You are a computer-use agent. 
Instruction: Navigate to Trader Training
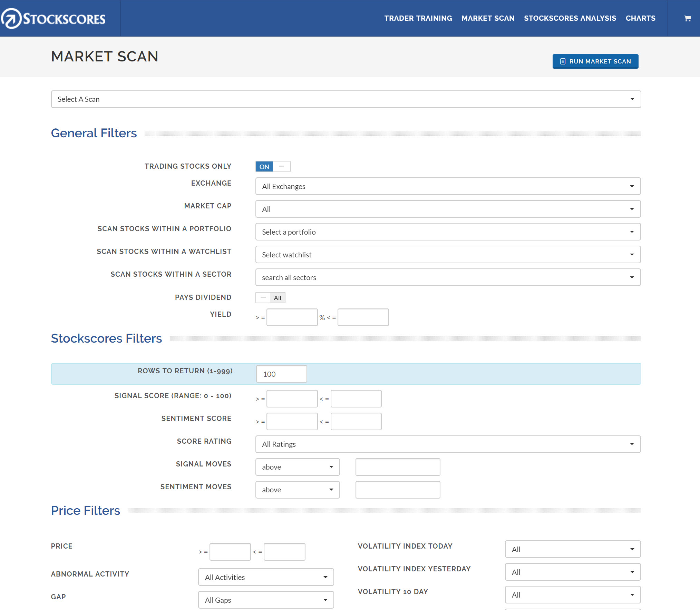[418, 18]
